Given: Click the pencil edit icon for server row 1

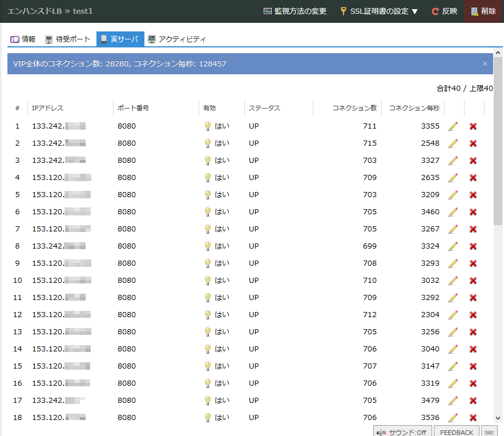Looking at the screenshot, I should pos(453,126).
